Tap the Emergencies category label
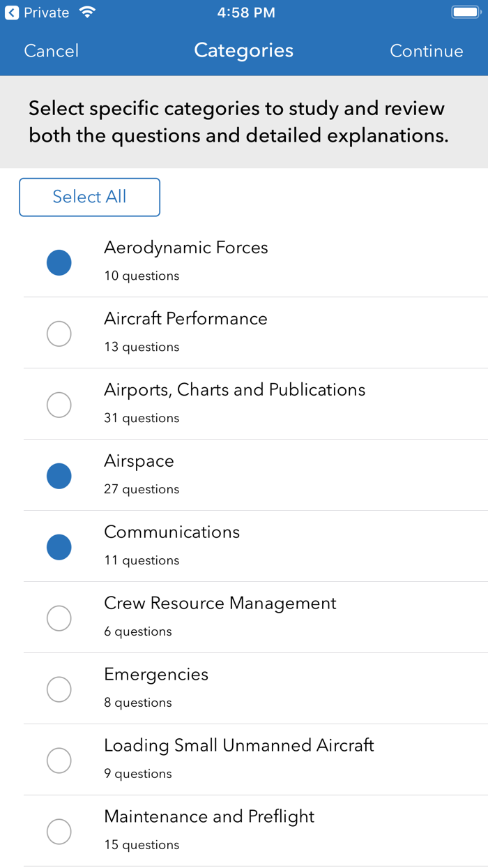The height and width of the screenshot is (868, 488). (156, 675)
